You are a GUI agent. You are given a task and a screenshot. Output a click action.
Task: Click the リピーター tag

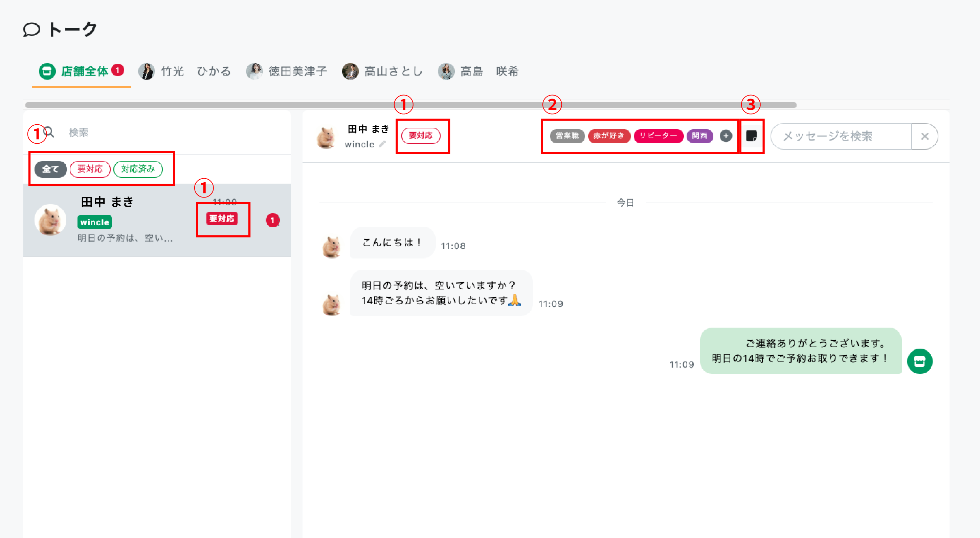tap(658, 136)
